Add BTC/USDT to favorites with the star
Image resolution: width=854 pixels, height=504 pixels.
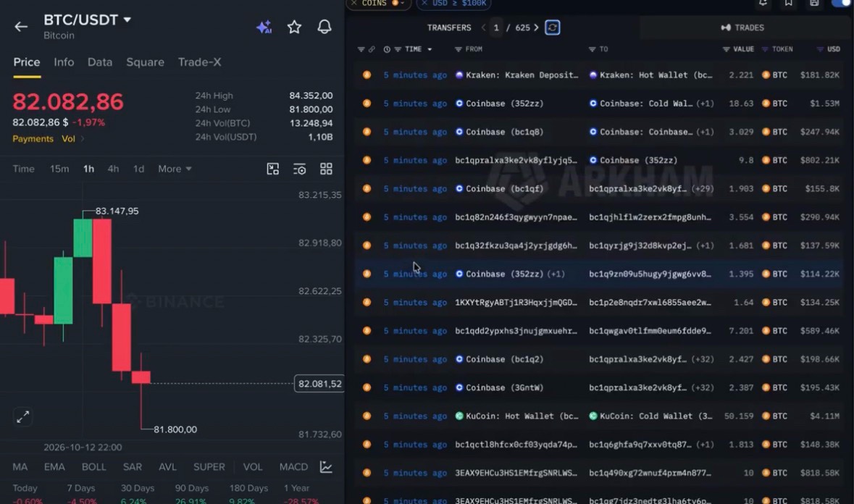tap(294, 27)
